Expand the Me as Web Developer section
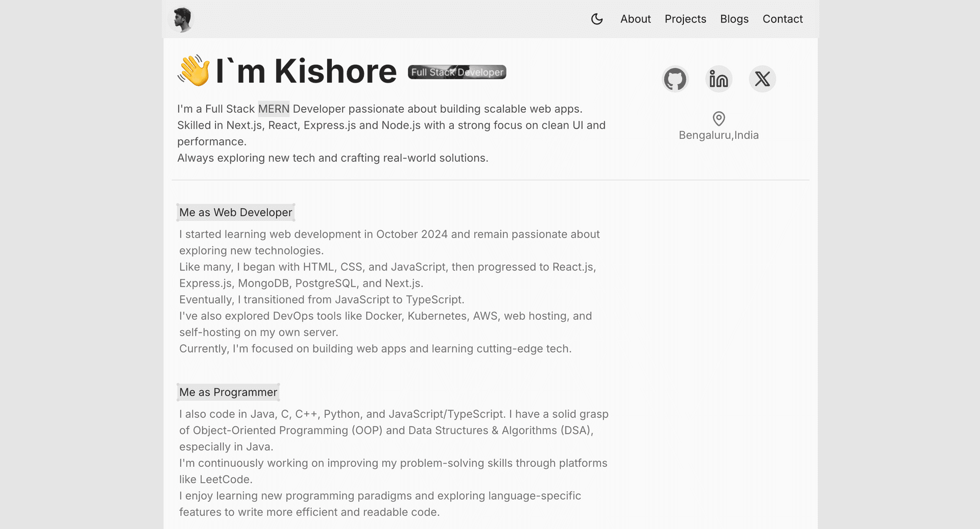Image resolution: width=980 pixels, height=529 pixels. pyautogui.click(x=236, y=212)
